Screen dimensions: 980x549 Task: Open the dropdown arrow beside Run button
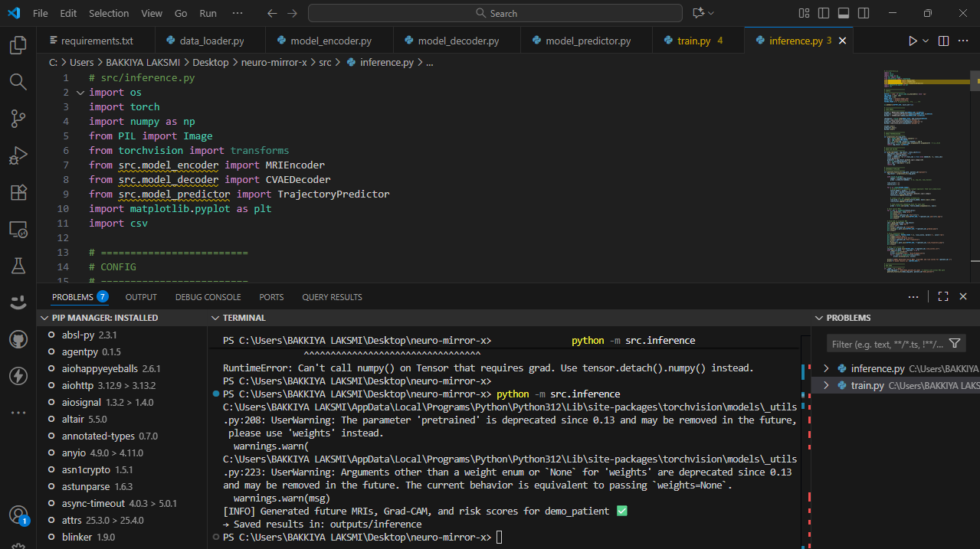(x=926, y=41)
